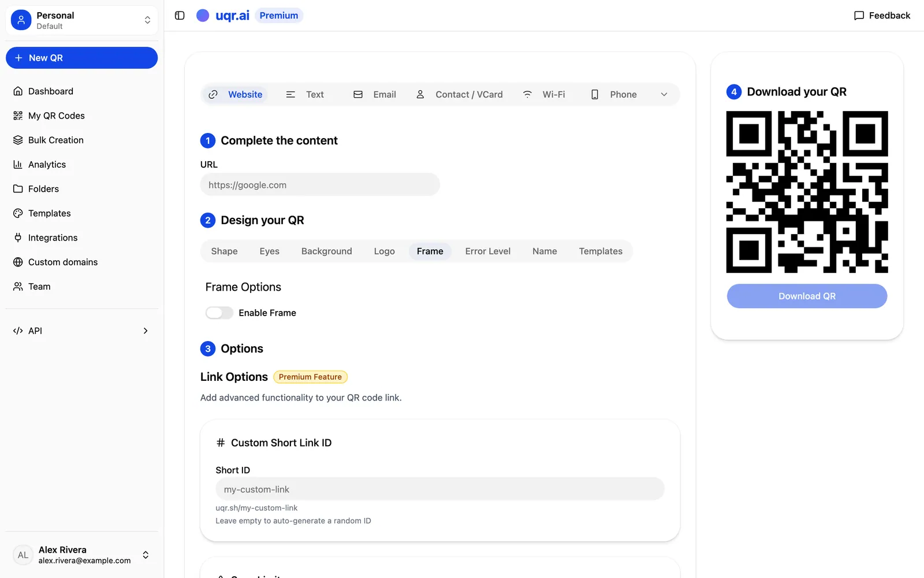Click the Wi-Fi signal icon

[x=527, y=94]
